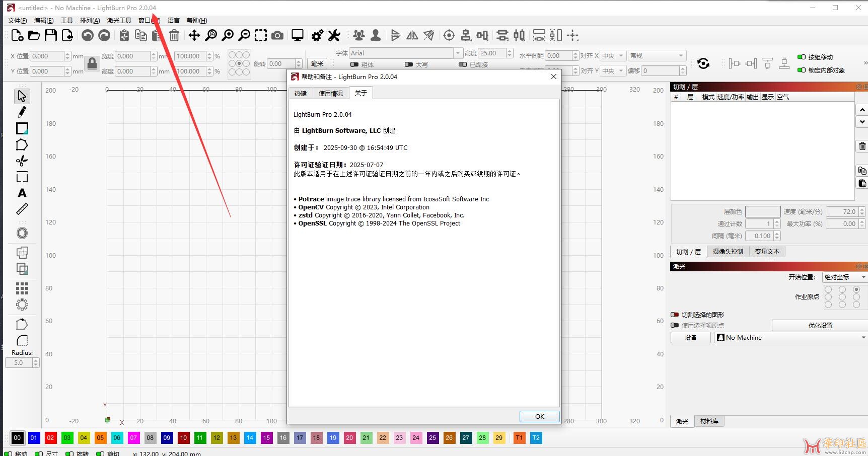This screenshot has height=456, width=868.
Task: Toggle the 切割选择的图形 switch
Action: click(675, 315)
